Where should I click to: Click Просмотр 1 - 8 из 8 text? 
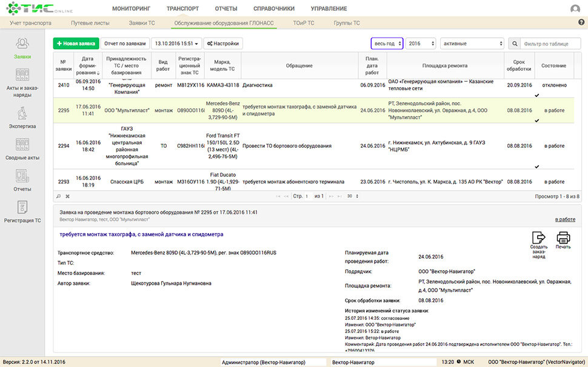click(557, 196)
